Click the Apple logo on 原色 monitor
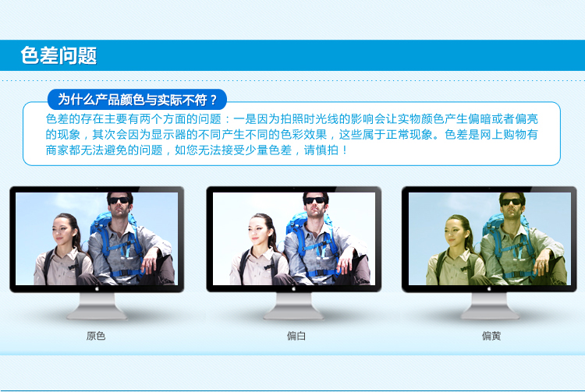Viewport: 585px width, 392px height. click(x=97, y=289)
